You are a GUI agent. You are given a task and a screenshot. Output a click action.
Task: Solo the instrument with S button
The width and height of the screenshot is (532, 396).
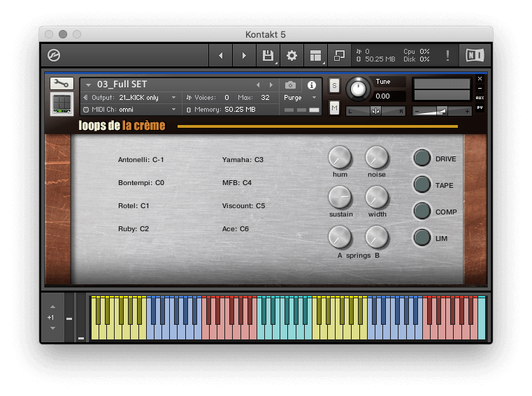pos(334,86)
